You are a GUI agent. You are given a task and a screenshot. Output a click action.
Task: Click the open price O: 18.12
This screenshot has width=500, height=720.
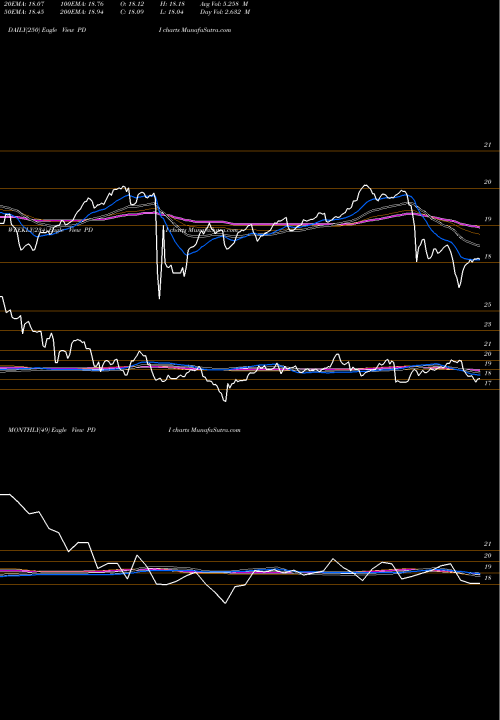tap(132, 4)
